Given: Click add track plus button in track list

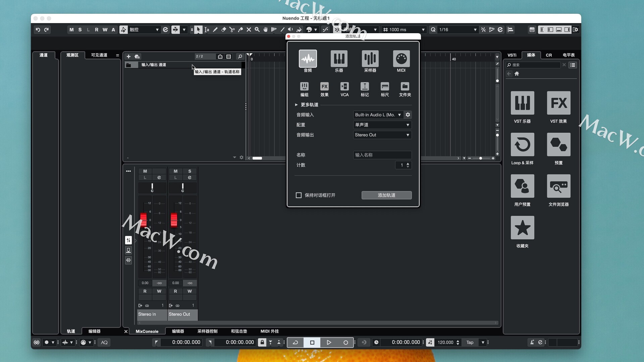Looking at the screenshot, I should coord(128,56).
